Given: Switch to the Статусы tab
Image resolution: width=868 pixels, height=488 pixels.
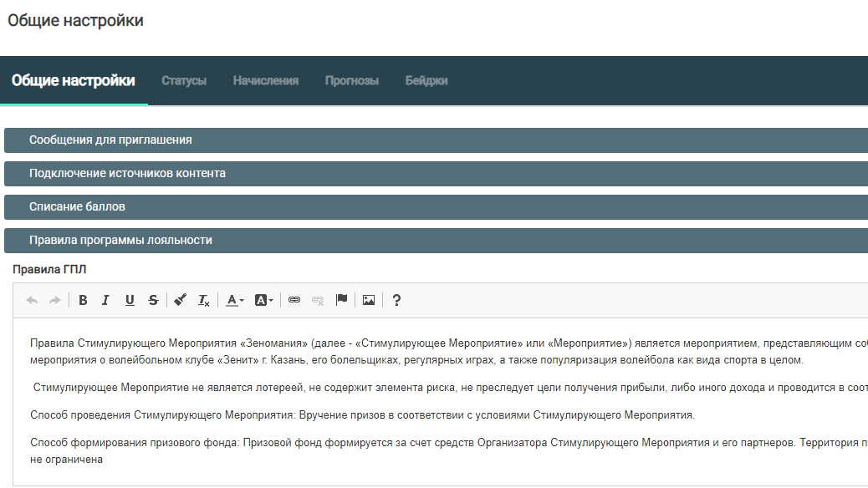Looking at the screenshot, I should click(x=184, y=81).
